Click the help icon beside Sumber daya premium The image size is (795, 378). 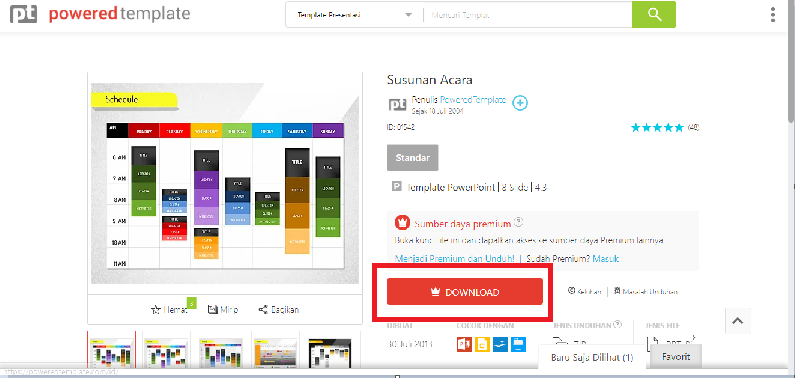(518, 221)
